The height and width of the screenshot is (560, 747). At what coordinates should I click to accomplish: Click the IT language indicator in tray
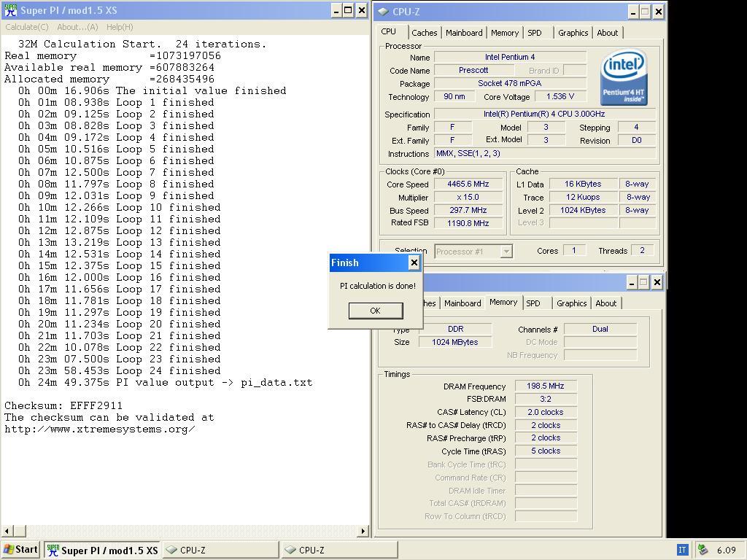pos(682,550)
